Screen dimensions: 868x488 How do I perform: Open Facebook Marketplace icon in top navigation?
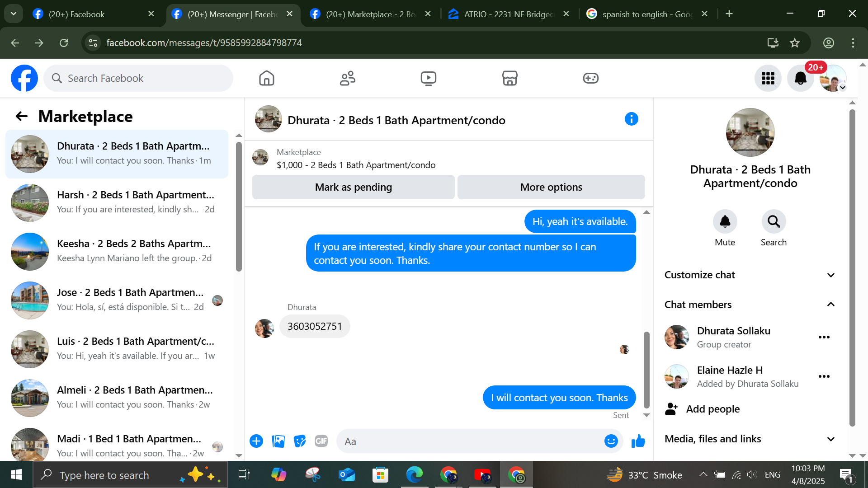(x=509, y=78)
